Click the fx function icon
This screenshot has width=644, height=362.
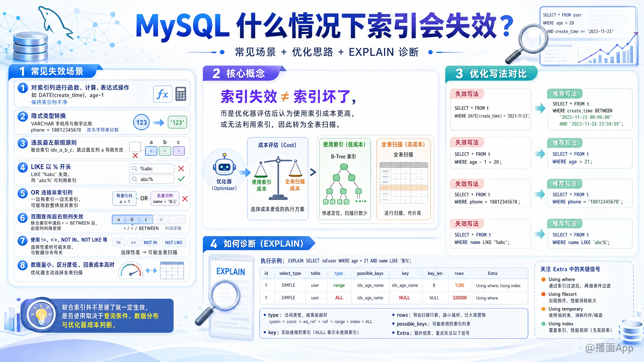pos(163,94)
